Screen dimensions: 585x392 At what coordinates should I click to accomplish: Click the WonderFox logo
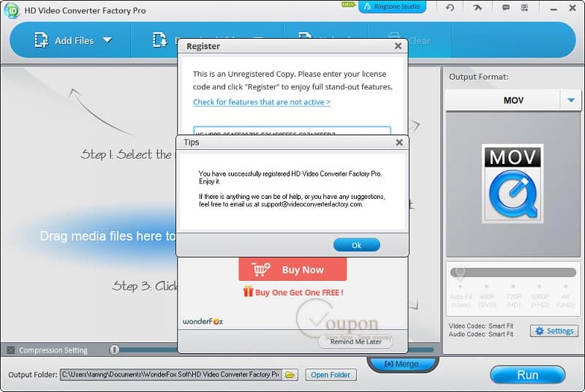[x=203, y=321]
